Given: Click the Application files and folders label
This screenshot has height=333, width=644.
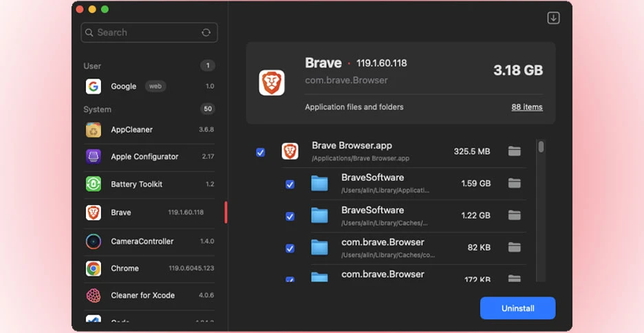Looking at the screenshot, I should point(354,107).
